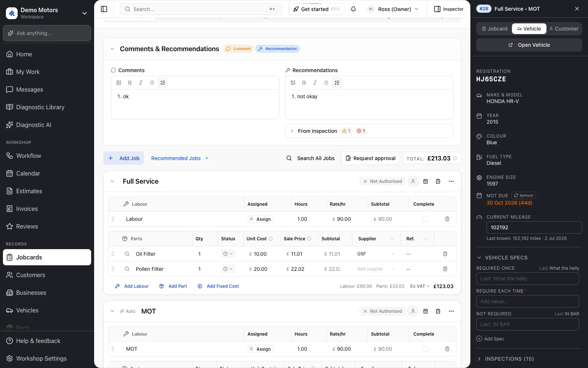Open calendar icon on Full Service job
Viewport: 588px width, 368px height.
(426, 181)
